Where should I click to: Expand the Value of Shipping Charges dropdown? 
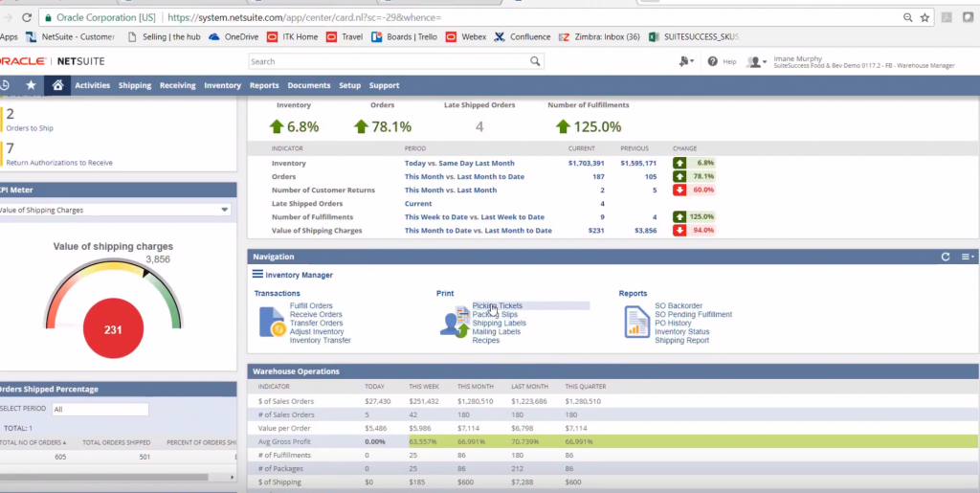pyautogui.click(x=224, y=210)
